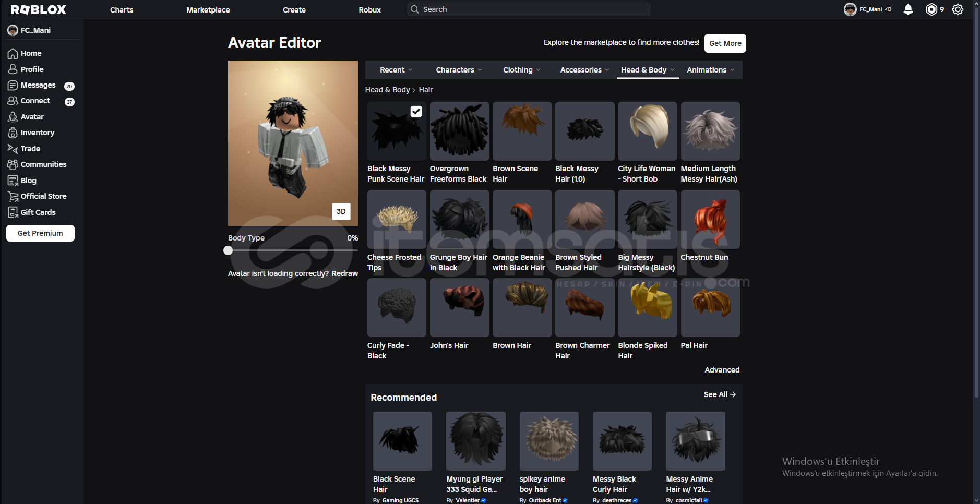Adjust the Body Type slider handle
The image size is (980, 504).
point(228,250)
